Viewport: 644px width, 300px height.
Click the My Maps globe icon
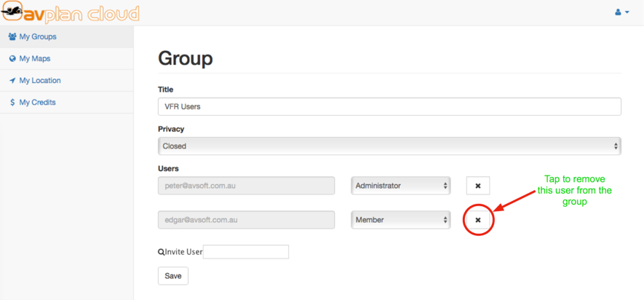pyautogui.click(x=12, y=58)
